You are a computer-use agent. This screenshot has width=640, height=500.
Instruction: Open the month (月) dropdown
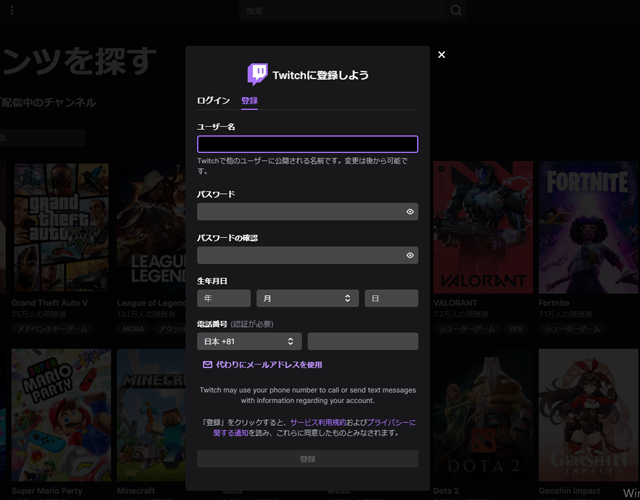(x=307, y=298)
